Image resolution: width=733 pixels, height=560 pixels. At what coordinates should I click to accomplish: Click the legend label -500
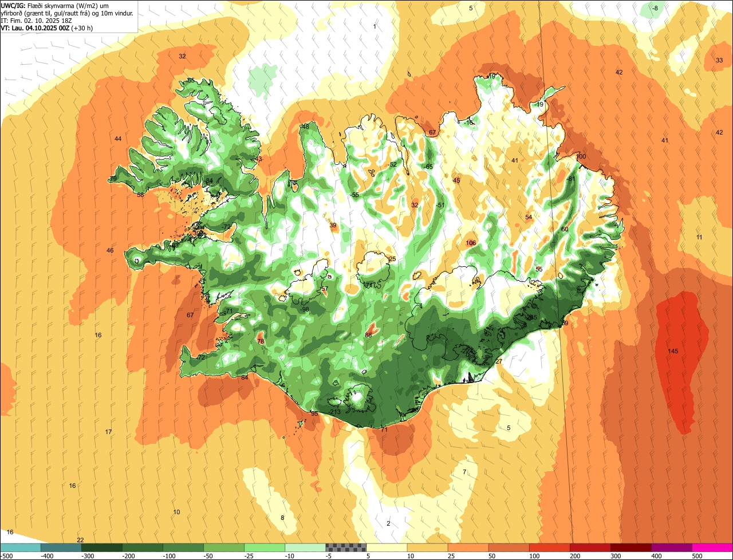click(6, 556)
